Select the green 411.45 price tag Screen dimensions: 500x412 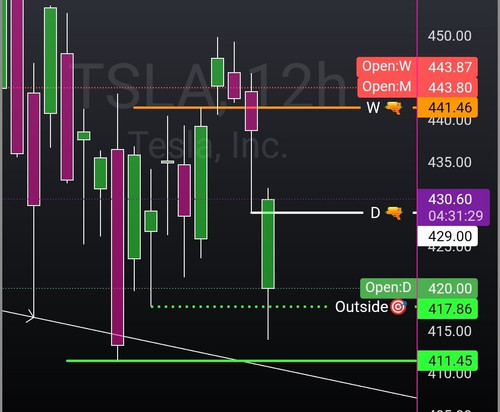448,361
